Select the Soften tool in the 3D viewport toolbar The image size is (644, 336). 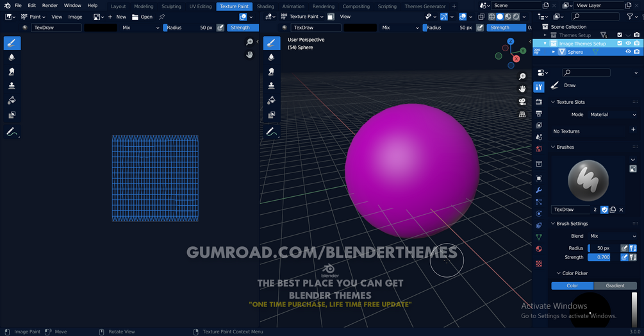click(x=272, y=57)
